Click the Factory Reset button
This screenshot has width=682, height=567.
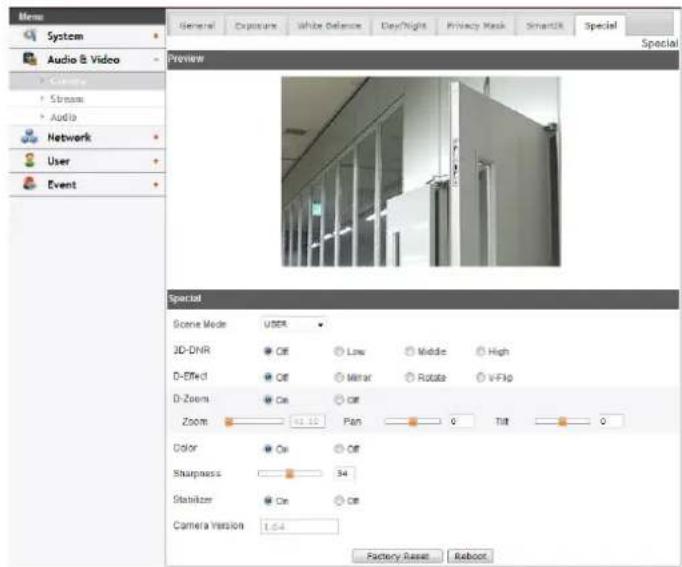397,556
